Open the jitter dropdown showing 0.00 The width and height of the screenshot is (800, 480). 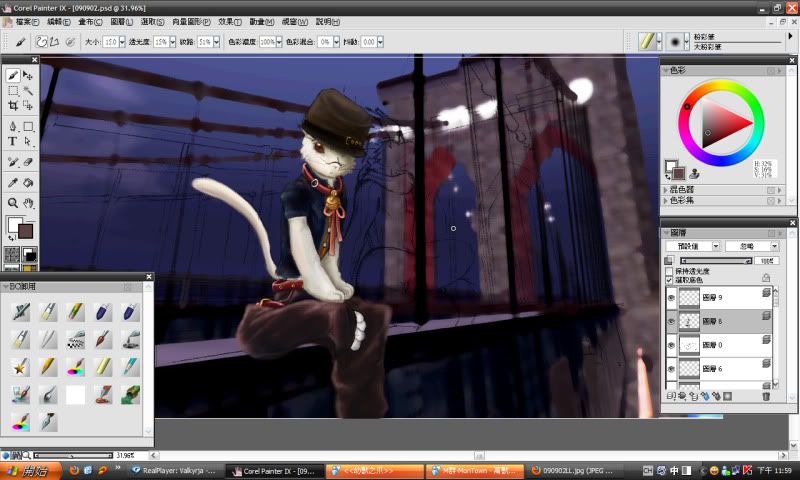[x=381, y=42]
